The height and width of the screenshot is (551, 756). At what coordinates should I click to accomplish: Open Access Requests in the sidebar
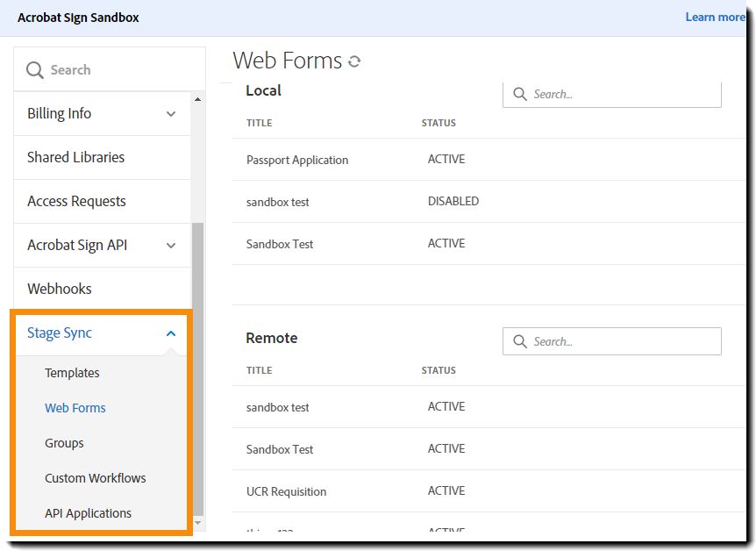tap(76, 201)
